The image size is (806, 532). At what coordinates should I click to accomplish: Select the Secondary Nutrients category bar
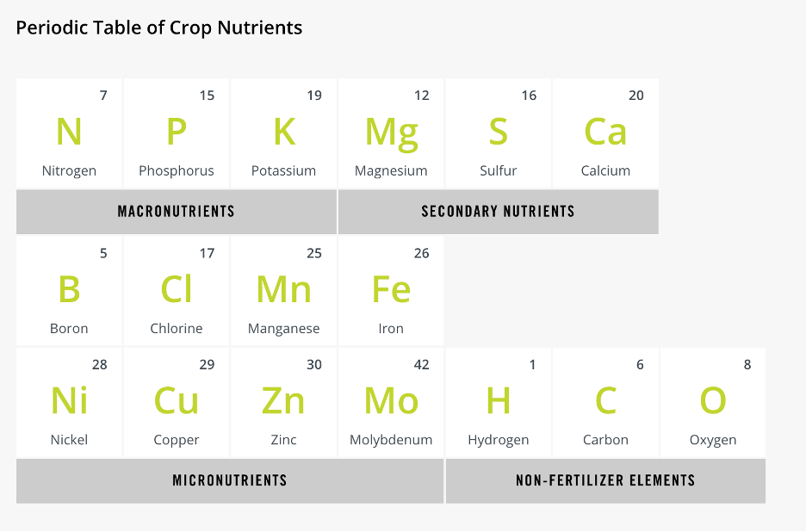coord(498,212)
